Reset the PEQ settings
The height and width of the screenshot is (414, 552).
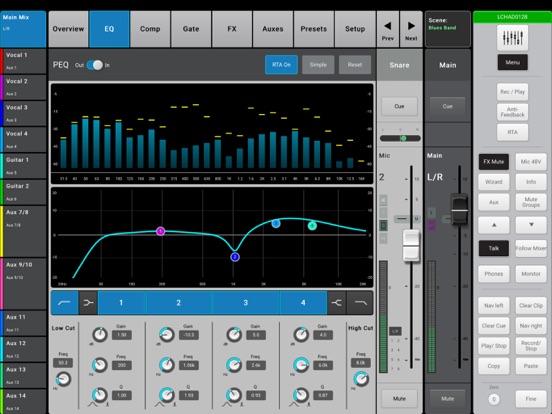point(355,65)
